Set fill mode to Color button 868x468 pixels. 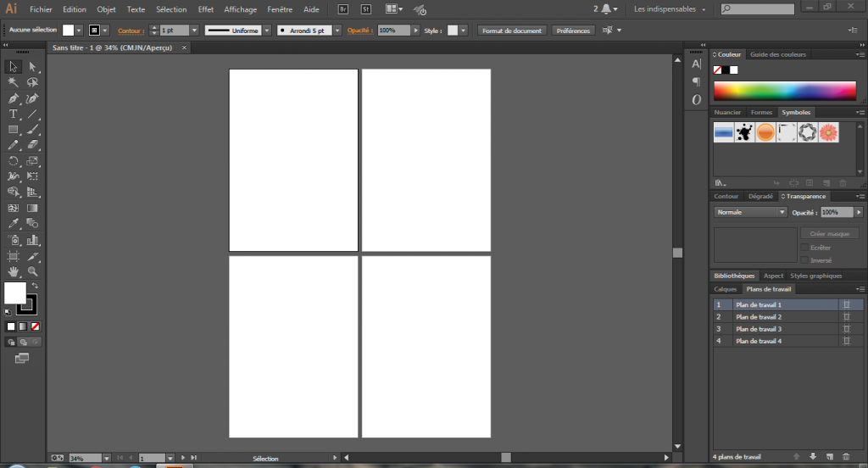coord(10,326)
